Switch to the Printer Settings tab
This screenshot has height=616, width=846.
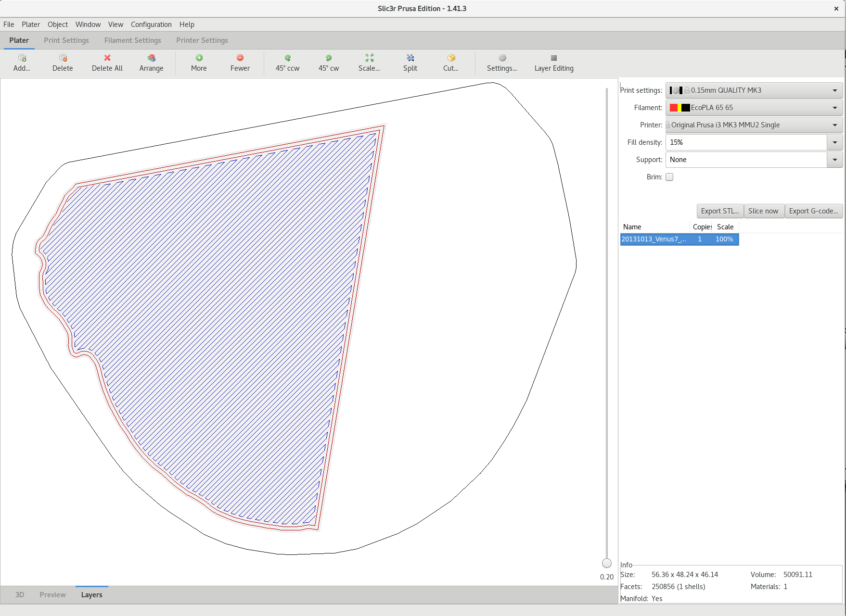coord(202,40)
